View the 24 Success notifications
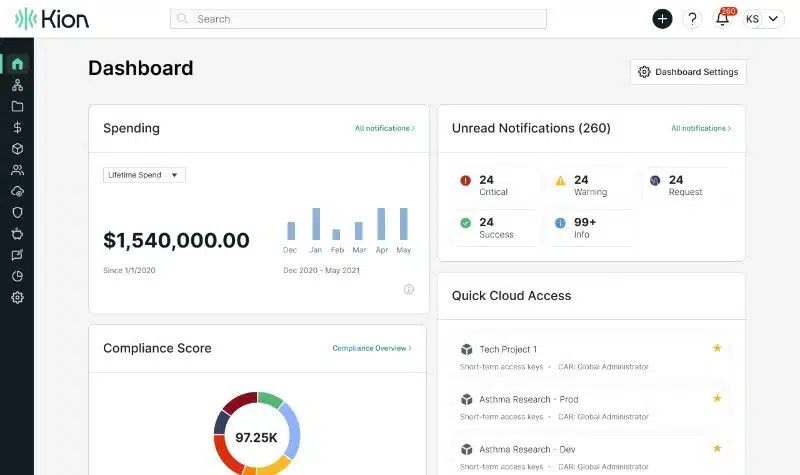Viewport: 800px width, 475px height. (494, 228)
